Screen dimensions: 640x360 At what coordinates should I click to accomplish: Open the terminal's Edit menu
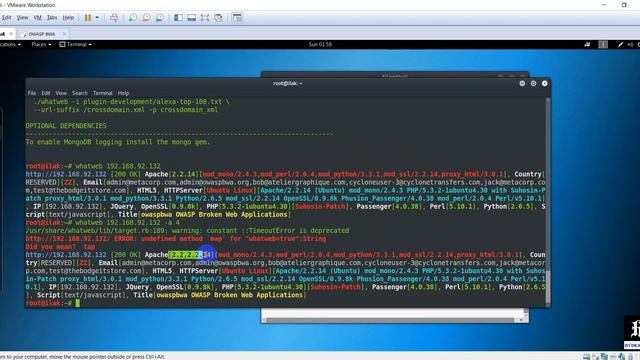point(46,93)
